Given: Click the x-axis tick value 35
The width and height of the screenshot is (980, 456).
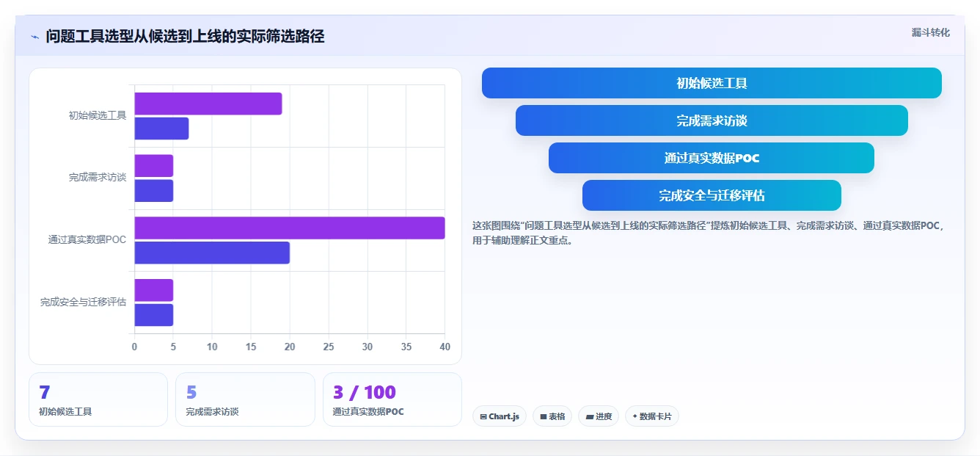Looking at the screenshot, I should (x=406, y=347).
